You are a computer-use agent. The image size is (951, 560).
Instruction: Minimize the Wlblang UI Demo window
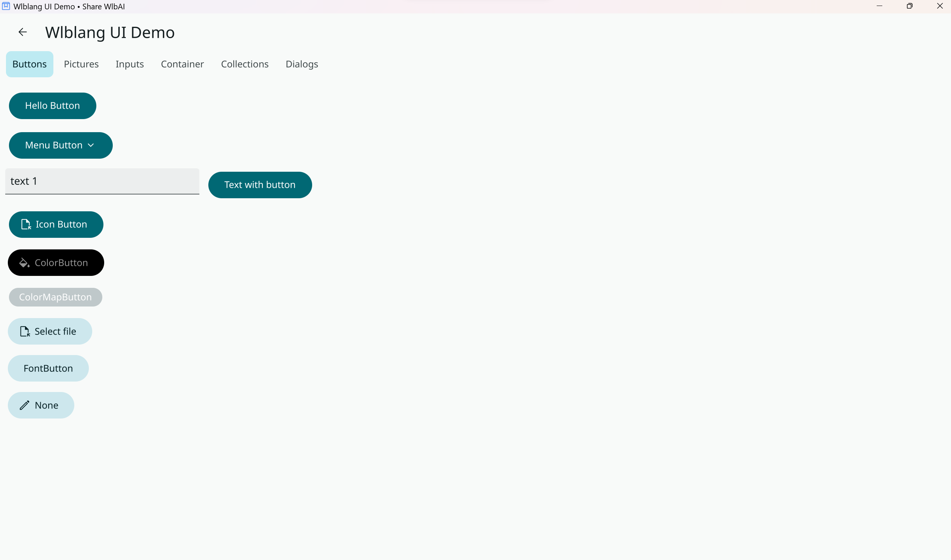(x=879, y=6)
